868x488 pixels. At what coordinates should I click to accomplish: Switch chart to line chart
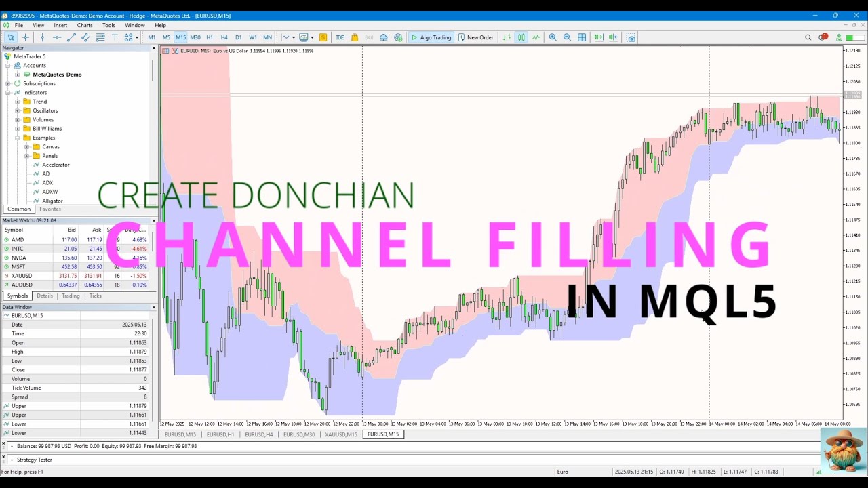pyautogui.click(x=536, y=37)
